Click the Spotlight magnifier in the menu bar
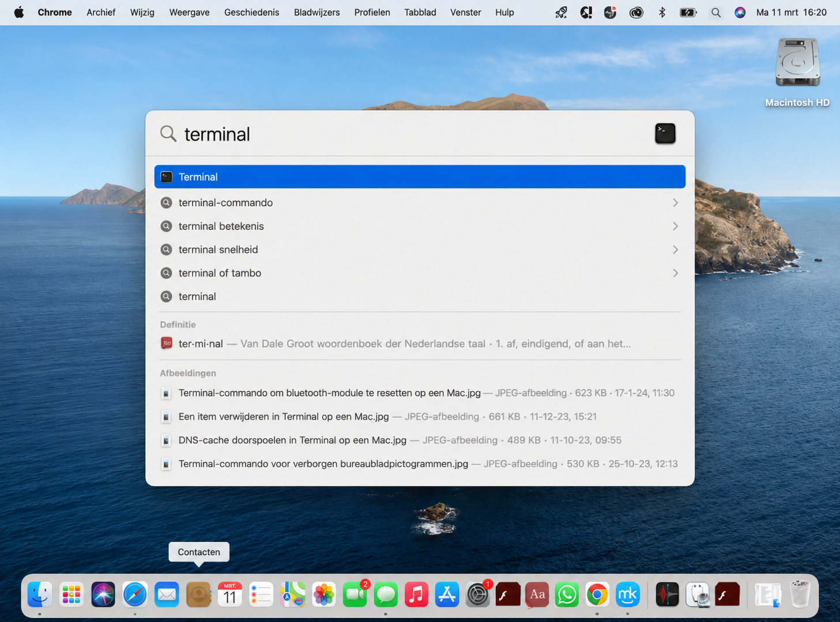The image size is (840, 622). pyautogui.click(x=715, y=12)
